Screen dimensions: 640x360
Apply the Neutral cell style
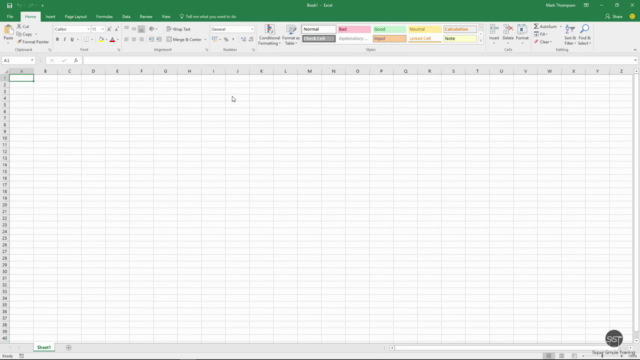[424, 29]
